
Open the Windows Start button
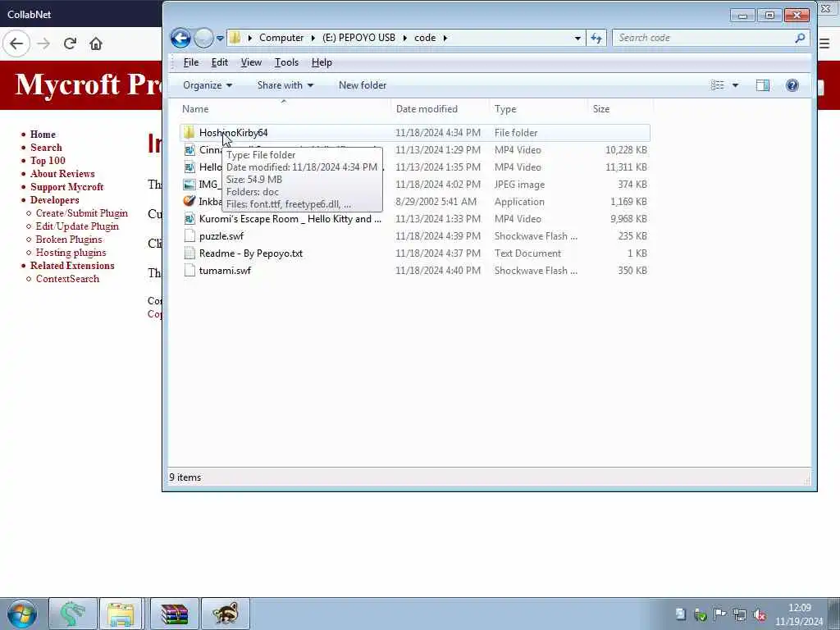click(22, 614)
